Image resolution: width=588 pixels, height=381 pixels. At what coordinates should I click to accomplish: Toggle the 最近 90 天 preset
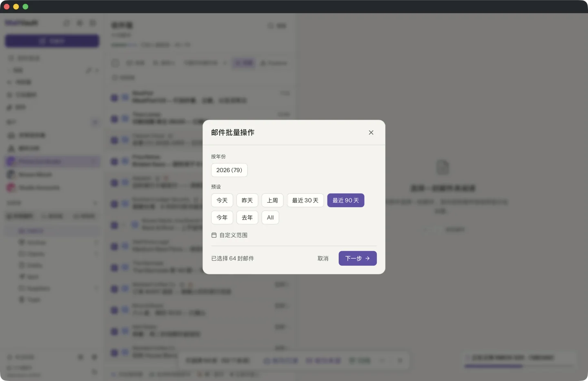click(x=345, y=200)
